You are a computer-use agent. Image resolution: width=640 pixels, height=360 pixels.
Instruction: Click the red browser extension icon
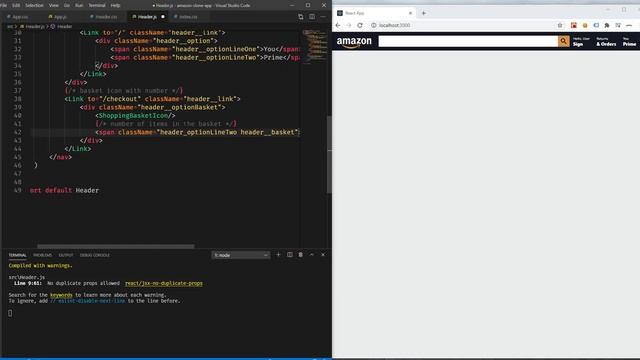tap(573, 25)
